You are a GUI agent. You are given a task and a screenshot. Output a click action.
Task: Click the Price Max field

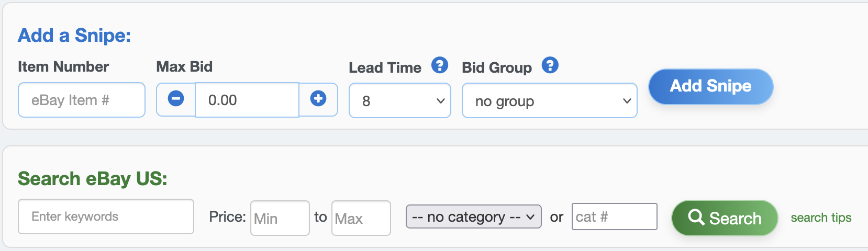click(x=361, y=218)
